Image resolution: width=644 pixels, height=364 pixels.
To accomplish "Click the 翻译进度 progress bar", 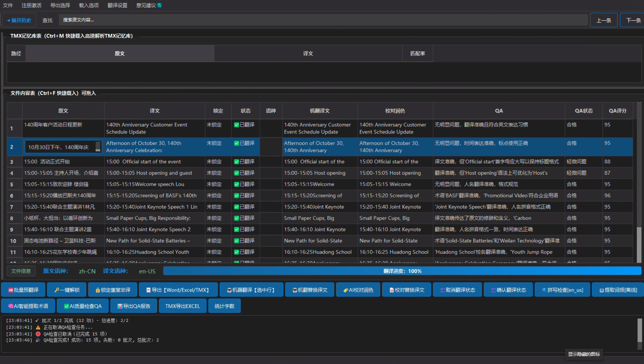I will pos(402,271).
